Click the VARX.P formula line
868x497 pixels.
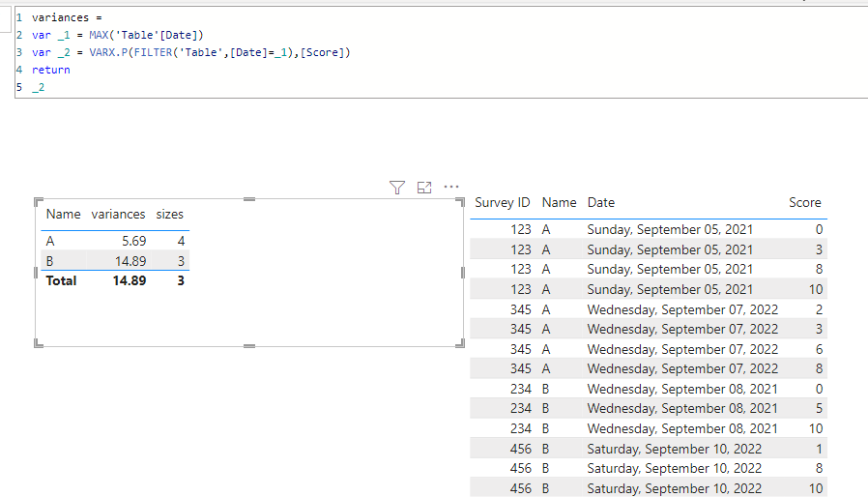(191, 52)
